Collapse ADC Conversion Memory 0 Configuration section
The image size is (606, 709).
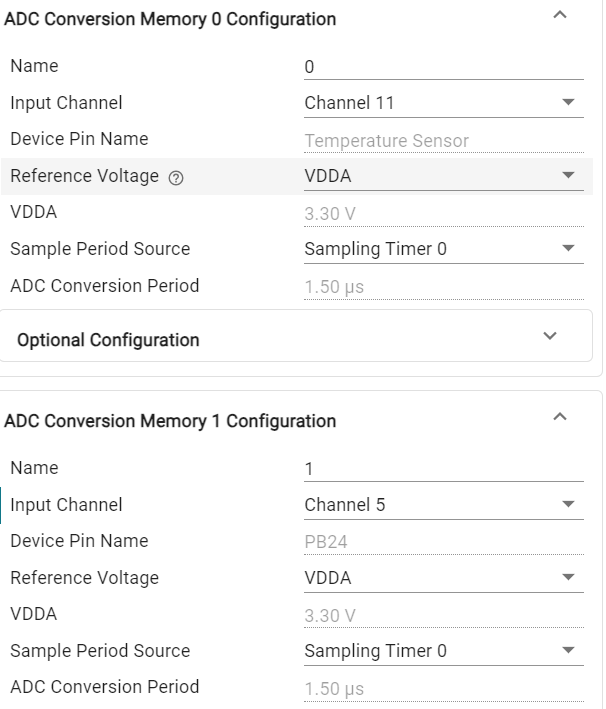tap(560, 15)
